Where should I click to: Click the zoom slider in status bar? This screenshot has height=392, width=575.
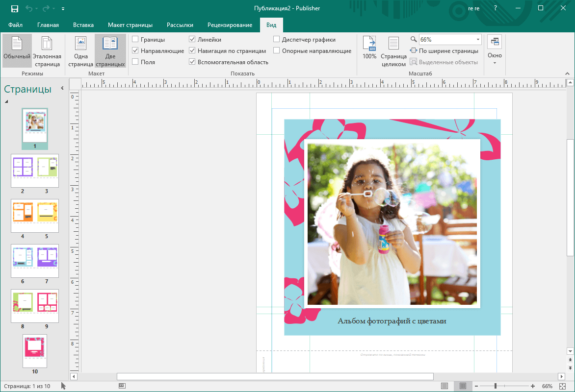coord(496,386)
